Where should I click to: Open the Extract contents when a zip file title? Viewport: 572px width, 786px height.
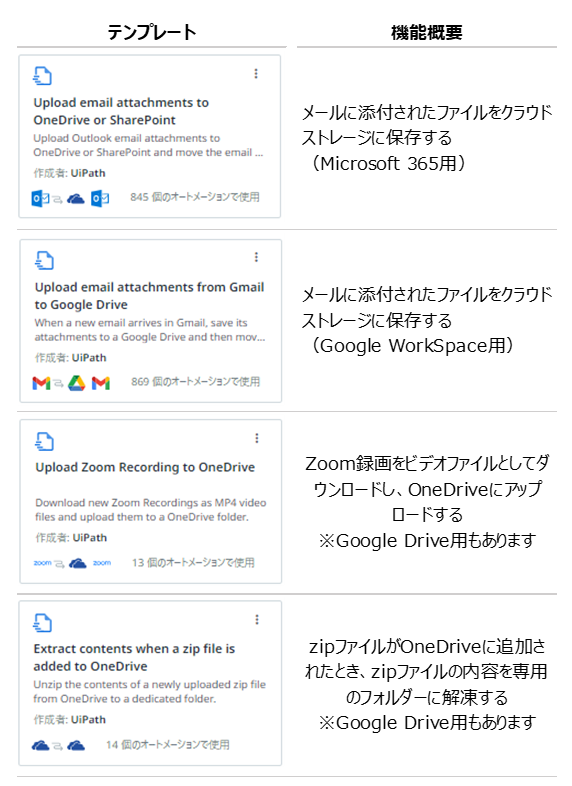click(134, 657)
